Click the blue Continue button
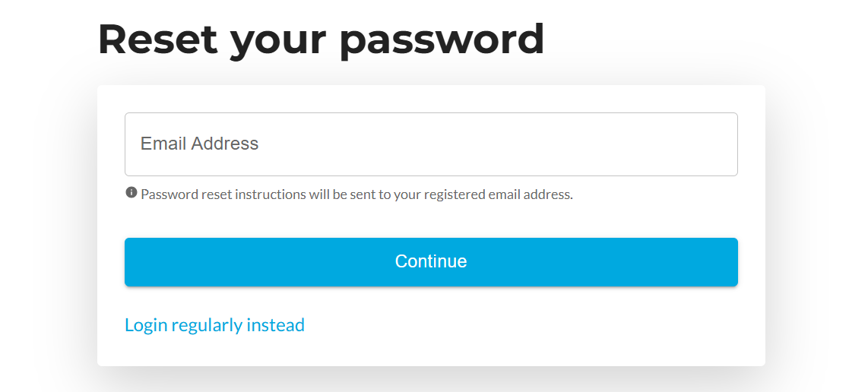This screenshot has height=392, width=868. [x=431, y=262]
